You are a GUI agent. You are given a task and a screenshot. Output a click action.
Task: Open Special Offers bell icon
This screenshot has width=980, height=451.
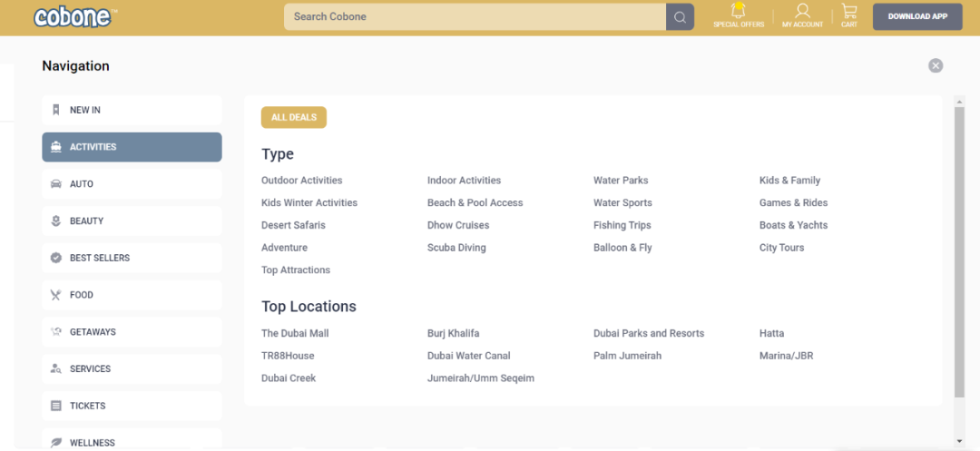[x=739, y=12]
